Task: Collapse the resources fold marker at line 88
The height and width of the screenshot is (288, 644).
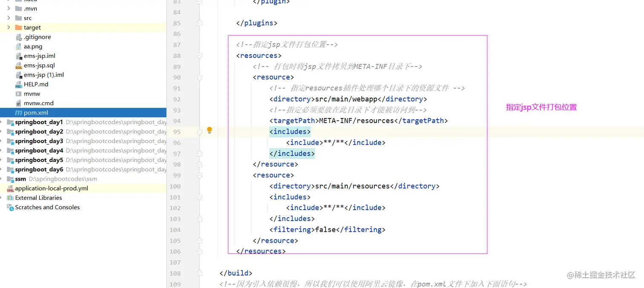Action: (199, 56)
